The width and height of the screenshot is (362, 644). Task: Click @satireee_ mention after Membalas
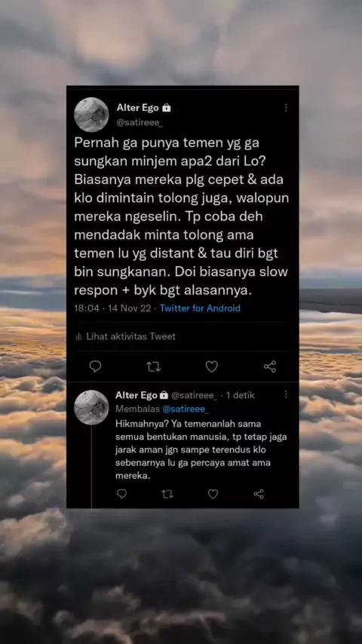point(186,409)
